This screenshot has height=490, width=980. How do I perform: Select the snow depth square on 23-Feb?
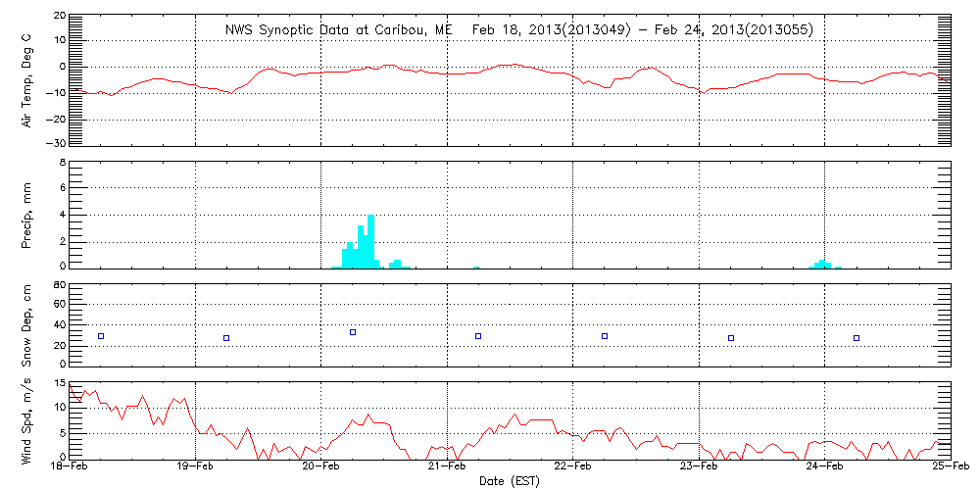click(x=731, y=338)
